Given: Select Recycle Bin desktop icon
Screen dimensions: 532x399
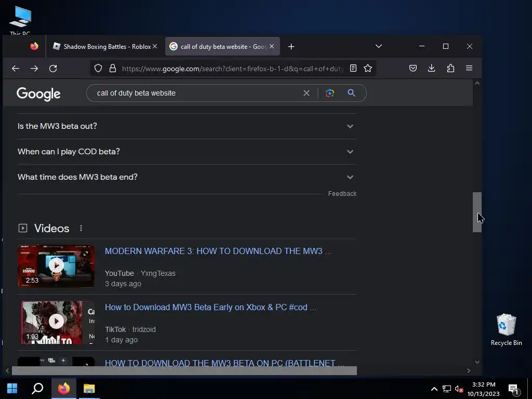Looking at the screenshot, I should click(506, 330).
